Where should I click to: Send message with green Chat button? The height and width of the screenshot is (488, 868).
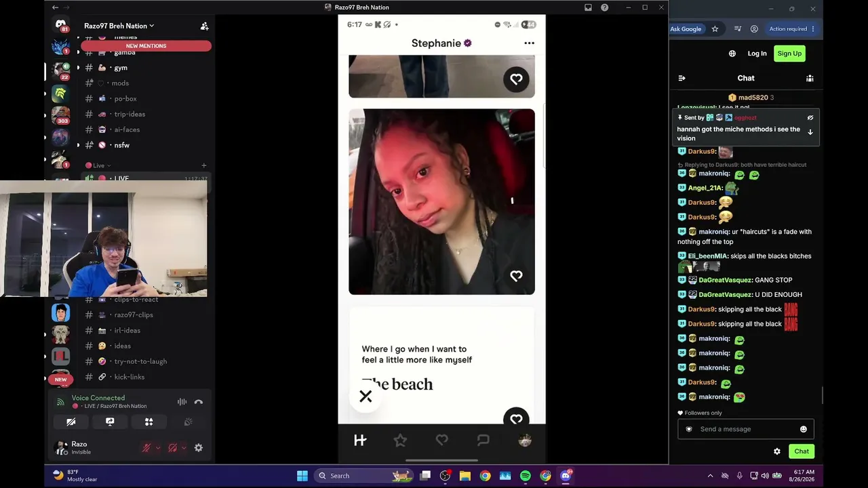pos(802,451)
